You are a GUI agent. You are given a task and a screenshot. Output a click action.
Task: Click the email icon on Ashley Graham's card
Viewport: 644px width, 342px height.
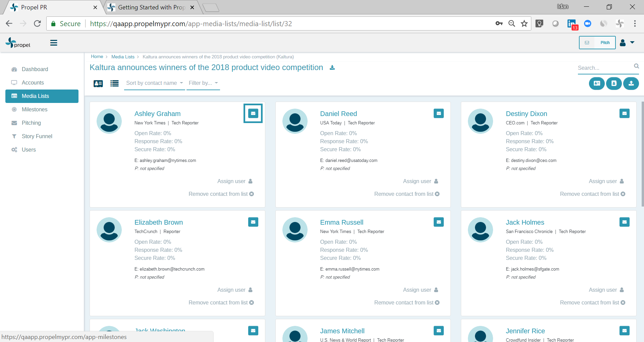[253, 113]
